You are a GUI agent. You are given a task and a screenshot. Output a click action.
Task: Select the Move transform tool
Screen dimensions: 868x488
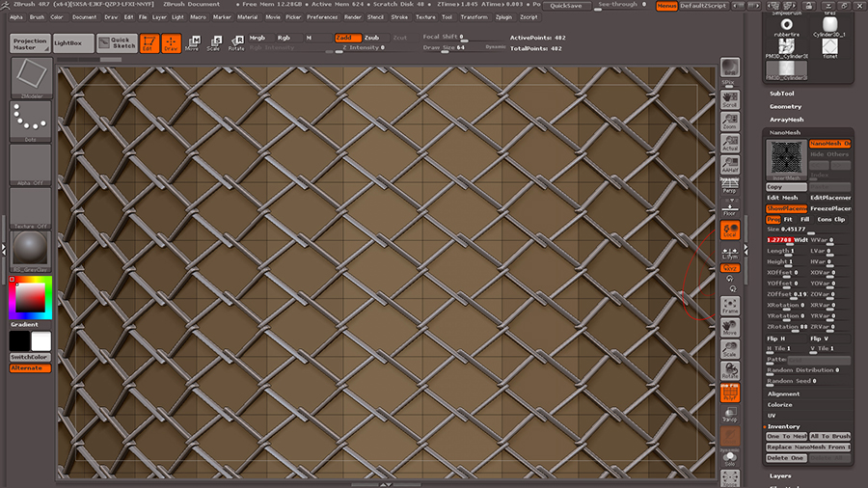(x=192, y=43)
